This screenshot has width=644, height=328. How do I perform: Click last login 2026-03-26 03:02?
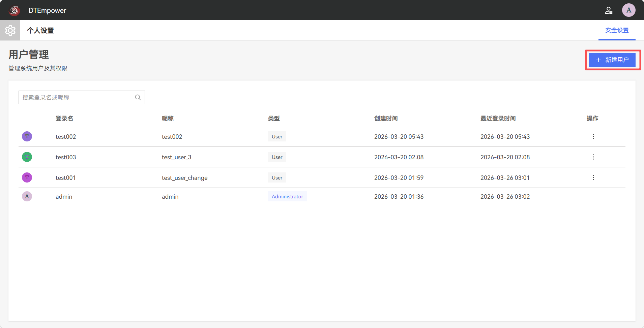pyautogui.click(x=505, y=197)
